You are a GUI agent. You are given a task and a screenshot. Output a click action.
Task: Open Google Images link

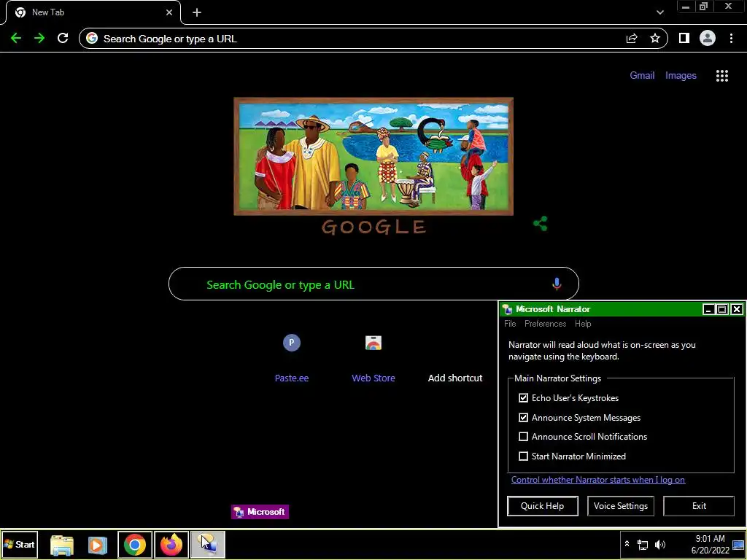pos(681,76)
